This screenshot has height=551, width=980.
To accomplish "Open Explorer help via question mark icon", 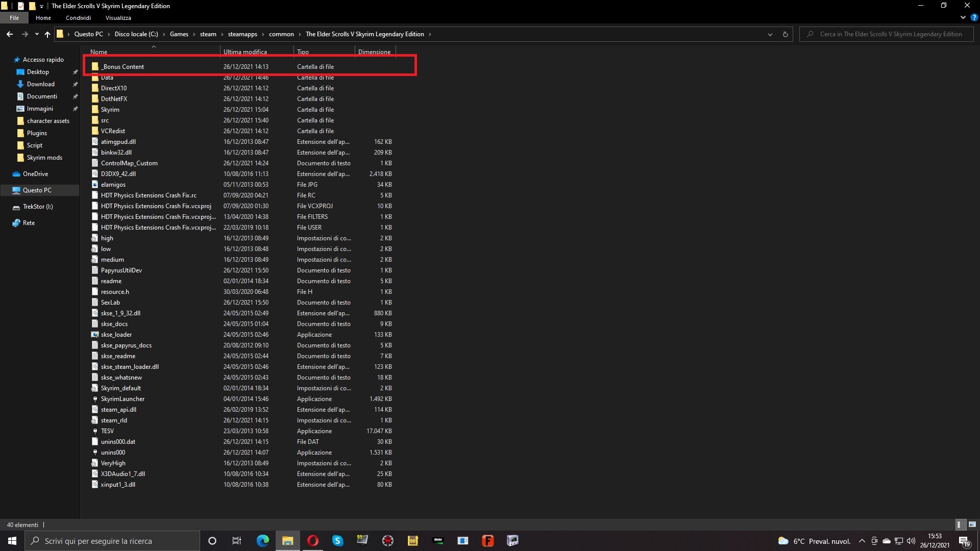I will [974, 17].
